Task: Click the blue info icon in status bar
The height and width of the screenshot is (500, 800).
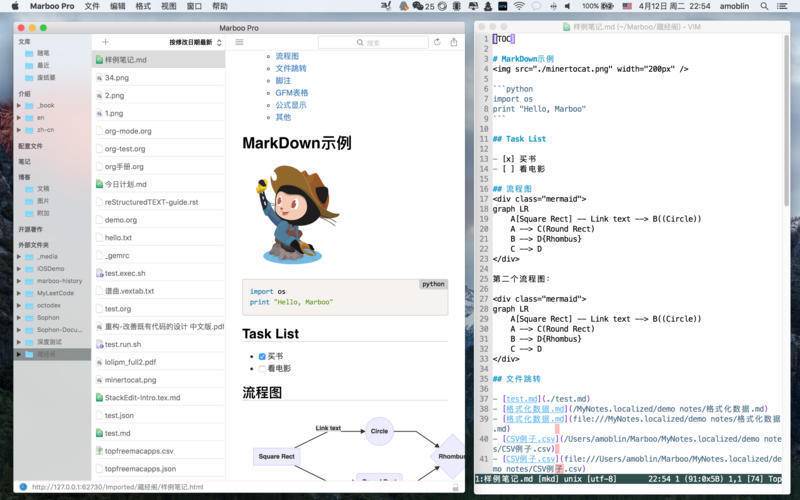Action: pyautogui.click(x=23, y=487)
